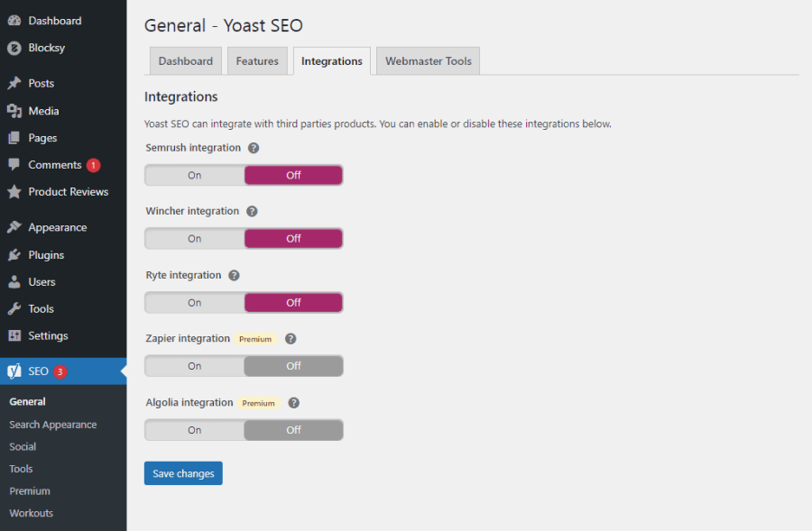Screen dimensions: 812x531
Task: Switch to the Dashboard tab
Action: tap(185, 61)
